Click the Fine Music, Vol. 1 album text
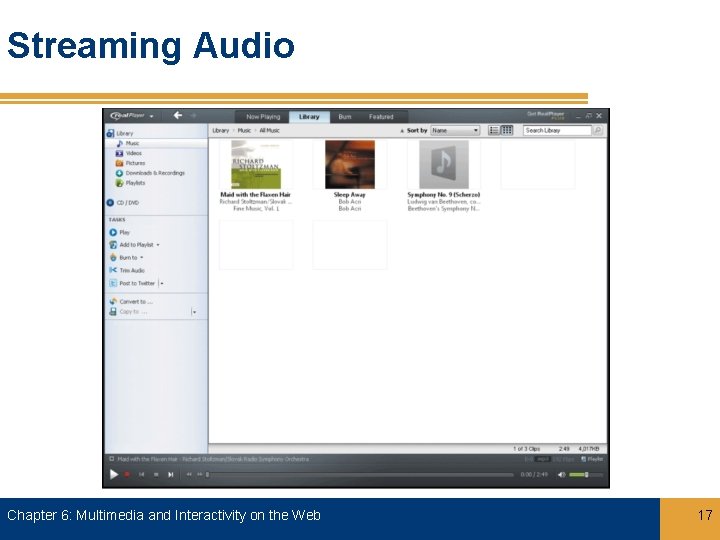This screenshot has width=720, height=540. point(256,209)
